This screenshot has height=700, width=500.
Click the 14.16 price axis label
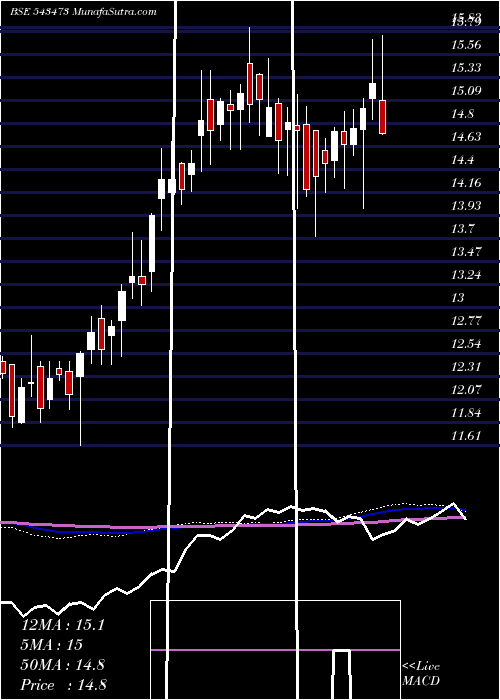(x=467, y=183)
